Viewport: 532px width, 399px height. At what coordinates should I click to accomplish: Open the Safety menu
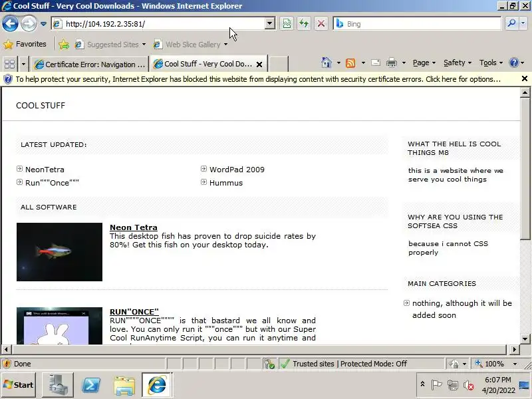pyautogui.click(x=458, y=63)
